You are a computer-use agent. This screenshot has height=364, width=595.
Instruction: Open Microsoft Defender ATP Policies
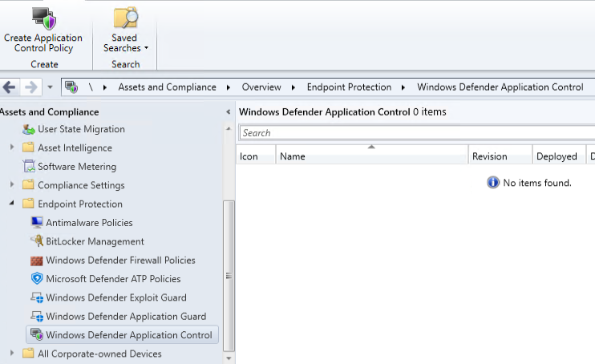coord(113,278)
